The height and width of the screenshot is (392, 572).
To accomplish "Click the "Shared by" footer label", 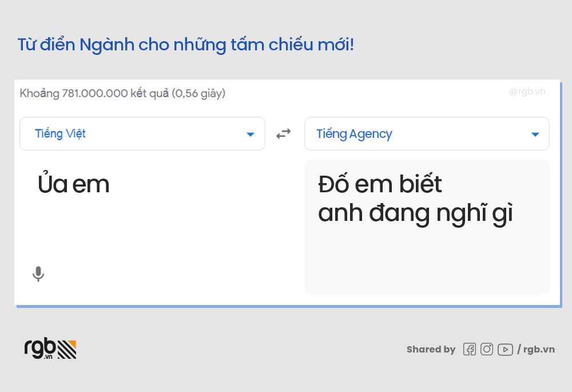I will (x=431, y=349).
